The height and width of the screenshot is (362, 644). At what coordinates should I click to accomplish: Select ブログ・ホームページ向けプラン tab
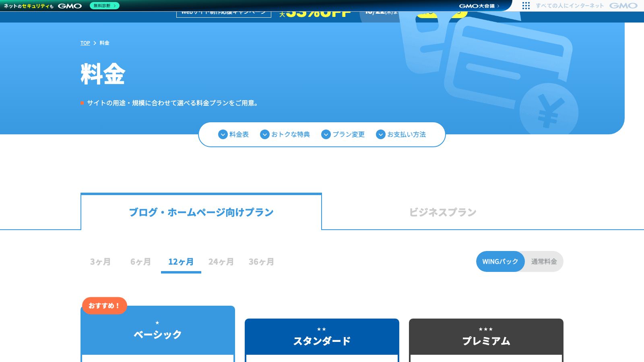click(201, 212)
